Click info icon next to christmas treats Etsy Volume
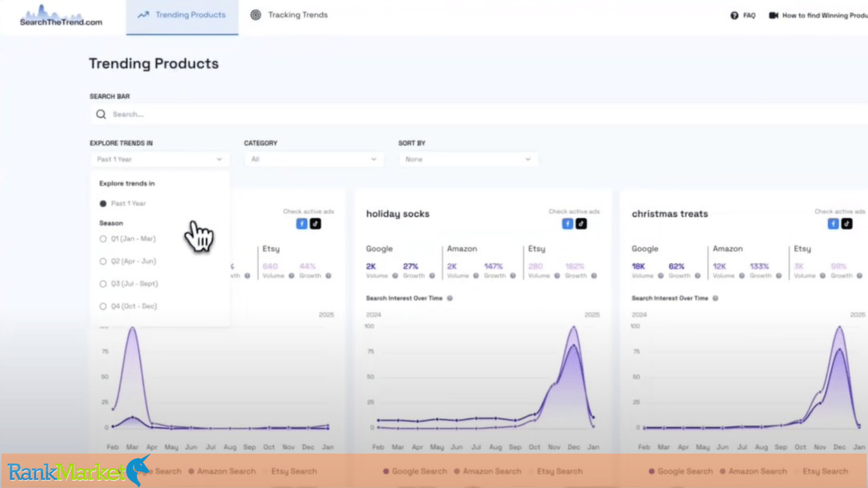 (x=823, y=276)
